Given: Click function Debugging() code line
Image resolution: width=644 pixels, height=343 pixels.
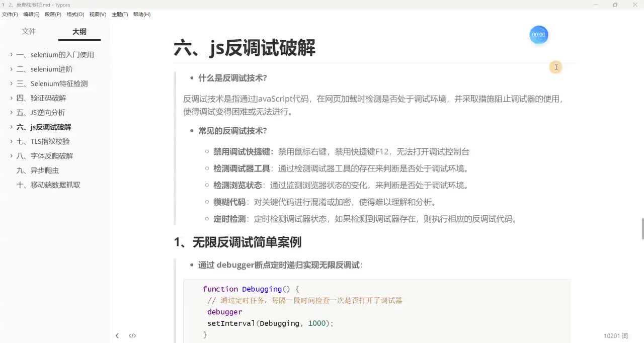Looking at the screenshot, I should pyautogui.click(x=251, y=289).
